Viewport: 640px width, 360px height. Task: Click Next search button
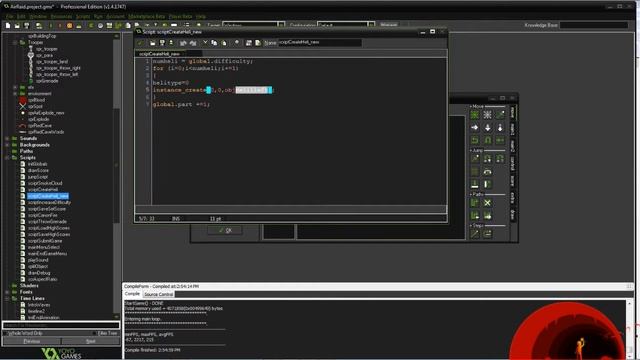point(91,341)
